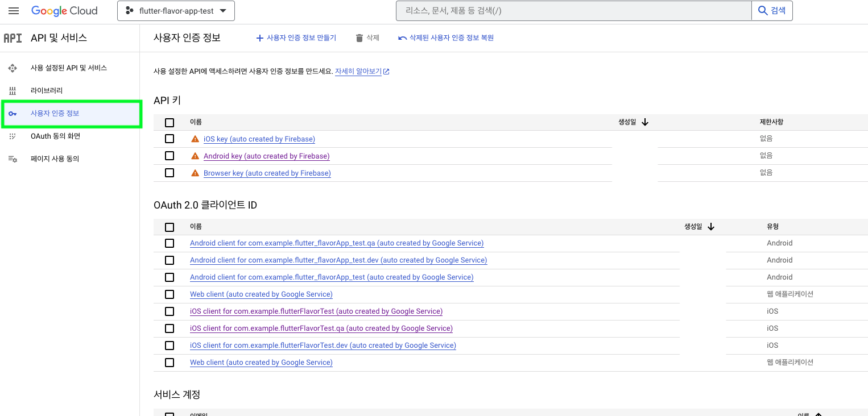The image size is (868, 416).
Task: Select 사용자 인증 정보 in sidebar
Action: 71,114
